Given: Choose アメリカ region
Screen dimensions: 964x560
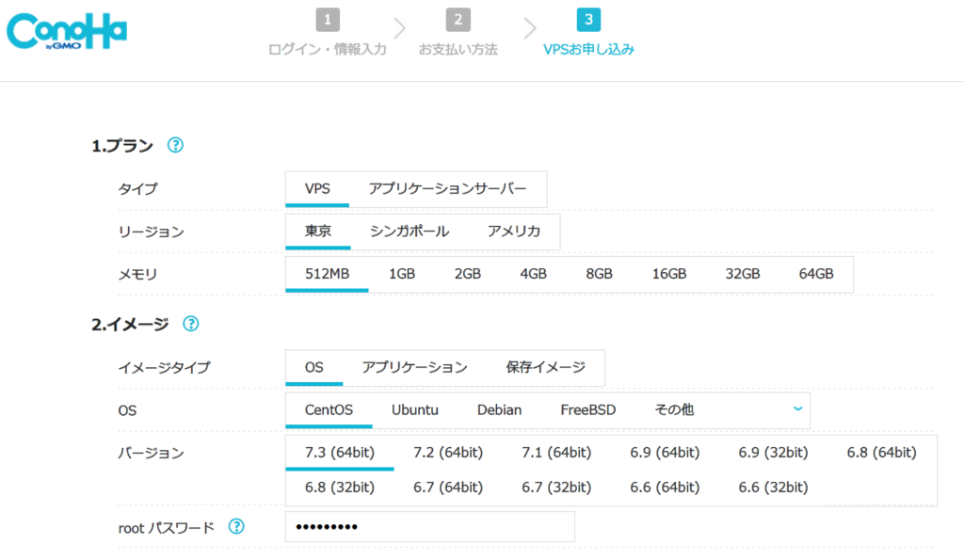Looking at the screenshot, I should click(x=514, y=232).
